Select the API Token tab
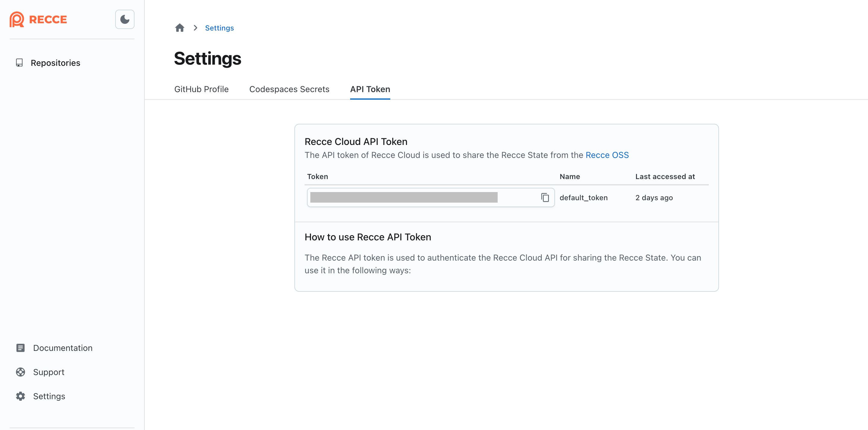Viewport: 868px width, 430px height. pyautogui.click(x=370, y=89)
